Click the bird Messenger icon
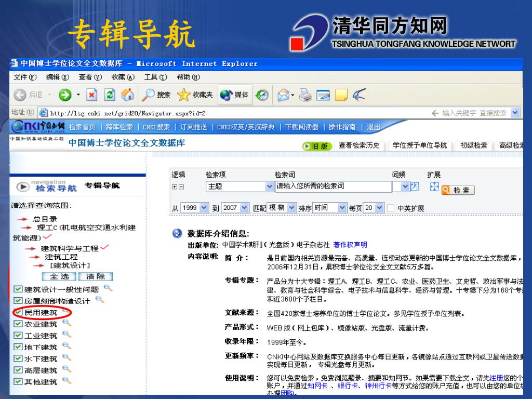The height and width of the screenshot is (399, 532). [360, 95]
